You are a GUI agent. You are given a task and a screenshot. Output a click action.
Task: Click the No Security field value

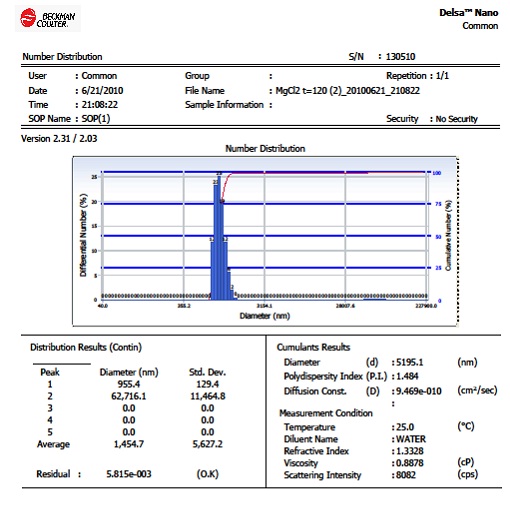456,119
